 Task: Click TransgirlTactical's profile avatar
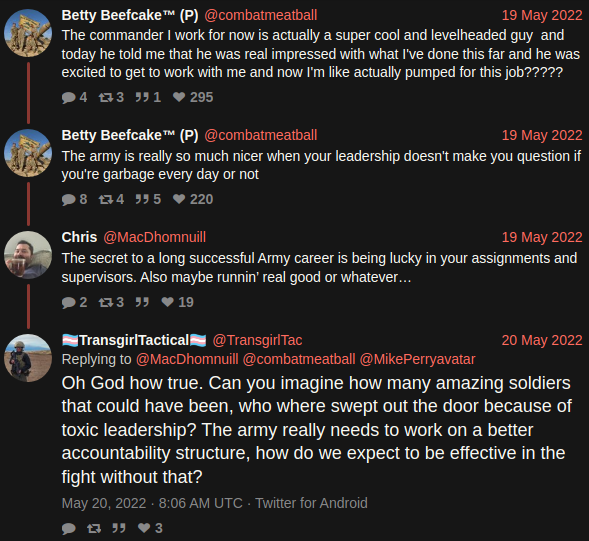click(28, 358)
